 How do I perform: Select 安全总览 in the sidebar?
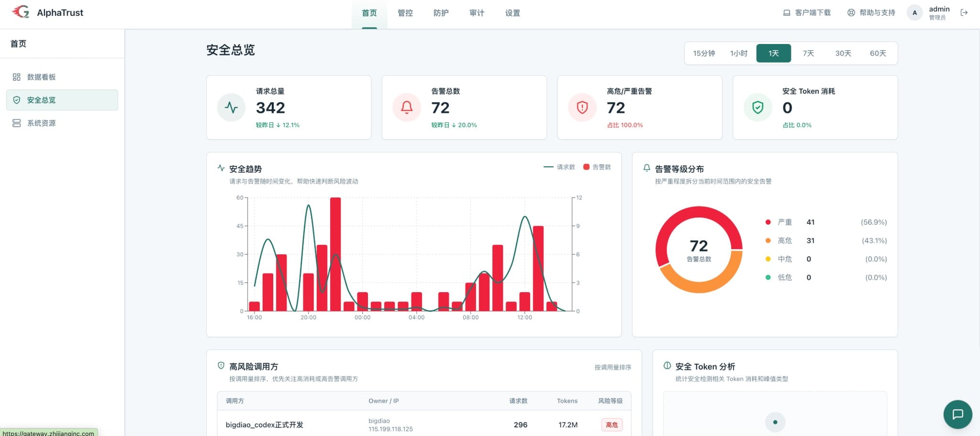(x=62, y=100)
